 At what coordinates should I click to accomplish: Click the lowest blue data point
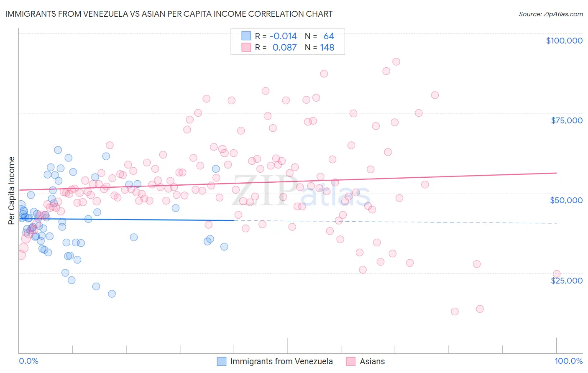[x=112, y=294]
